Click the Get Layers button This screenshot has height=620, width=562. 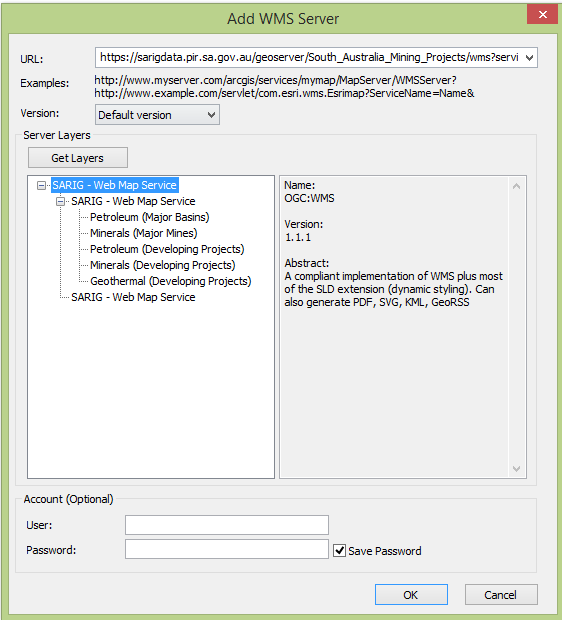(x=78, y=158)
